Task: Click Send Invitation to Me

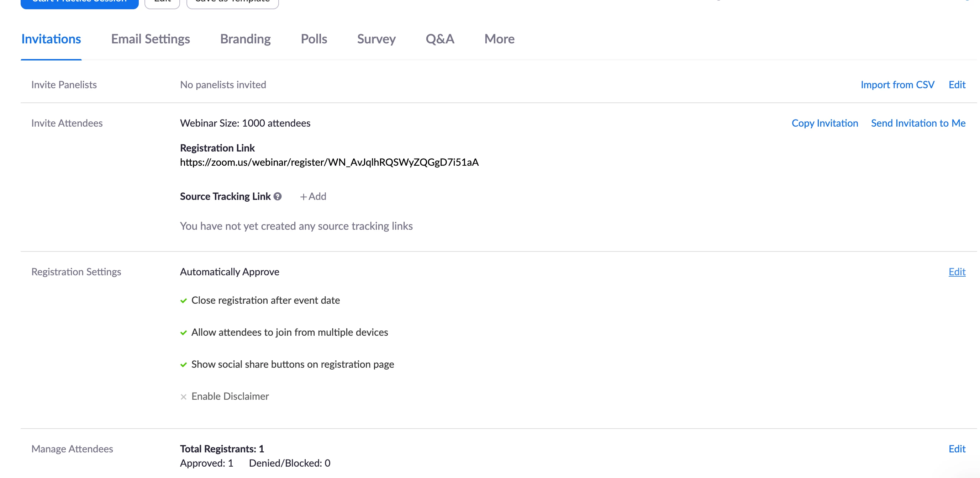Action: point(918,123)
